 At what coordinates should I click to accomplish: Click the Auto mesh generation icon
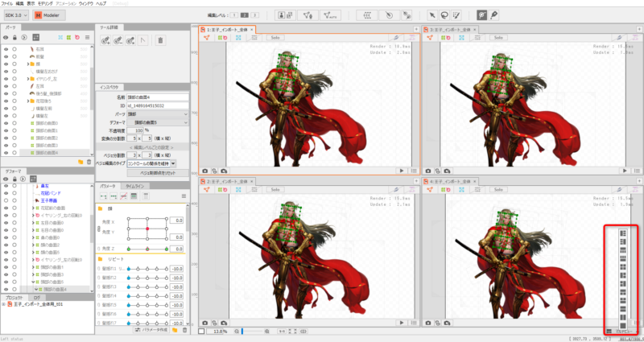(330, 15)
